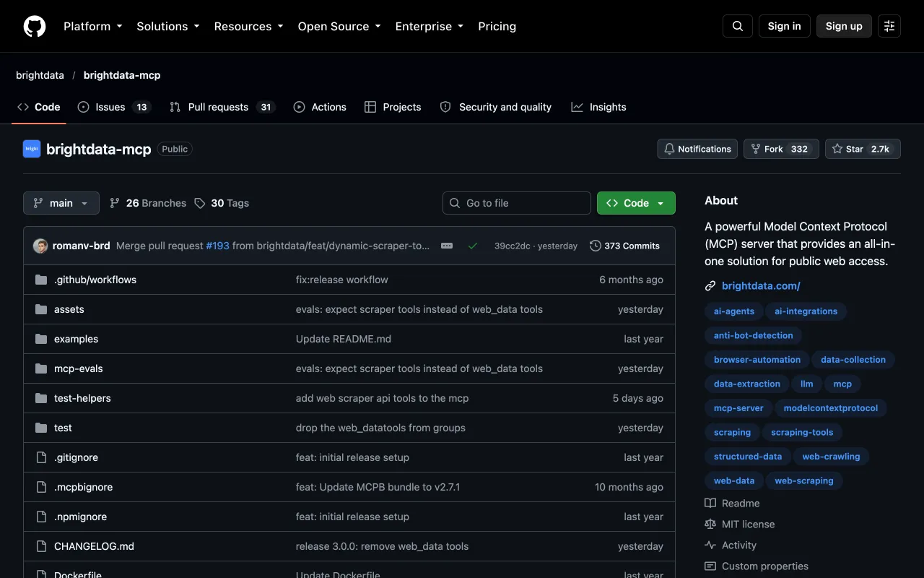Open Custom properties link

point(757,566)
